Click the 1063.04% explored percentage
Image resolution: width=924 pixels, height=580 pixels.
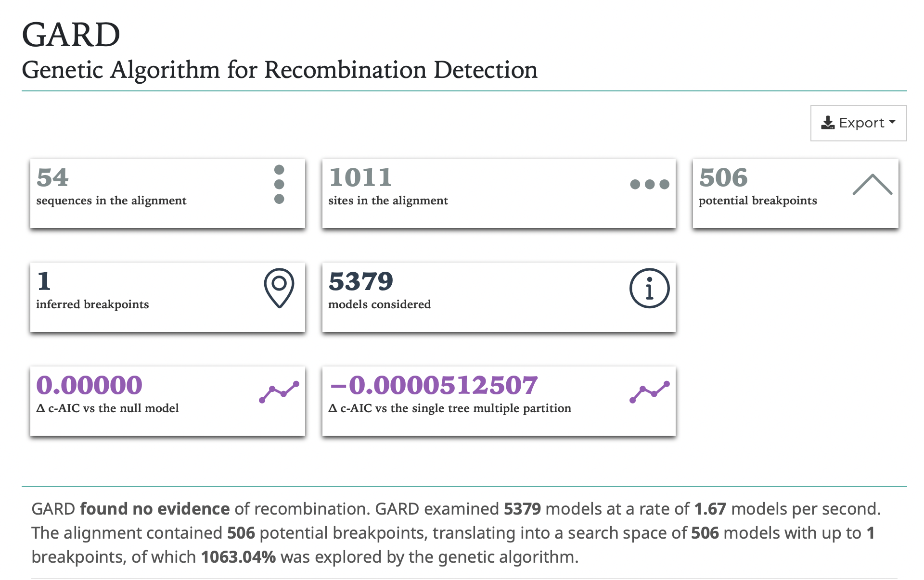238,557
